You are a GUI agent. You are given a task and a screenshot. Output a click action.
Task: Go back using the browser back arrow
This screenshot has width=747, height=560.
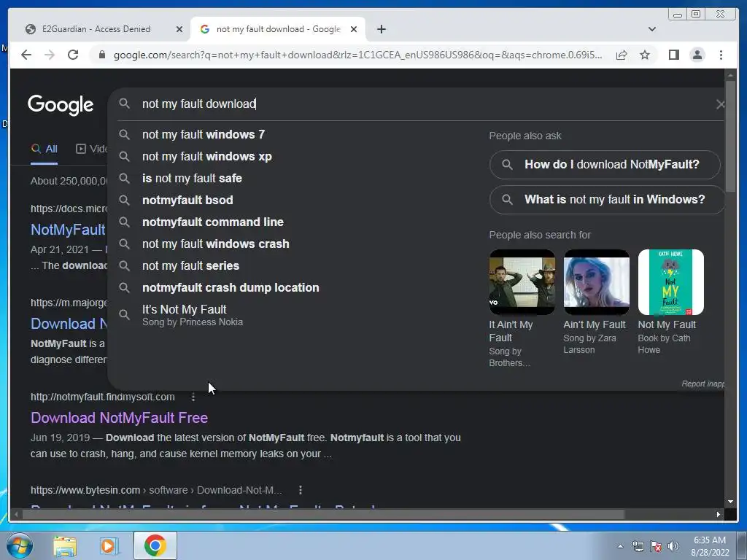click(26, 55)
